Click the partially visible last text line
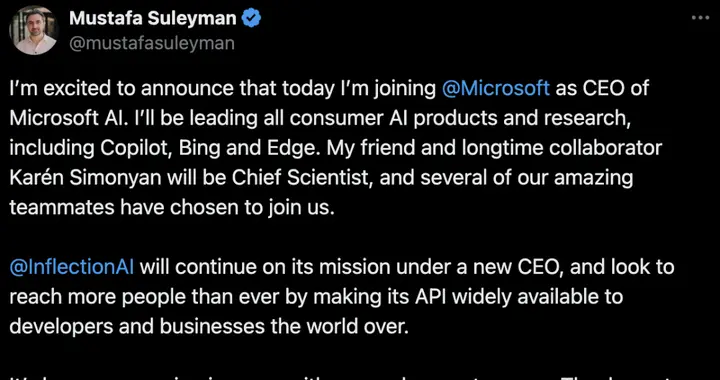 coord(360,377)
